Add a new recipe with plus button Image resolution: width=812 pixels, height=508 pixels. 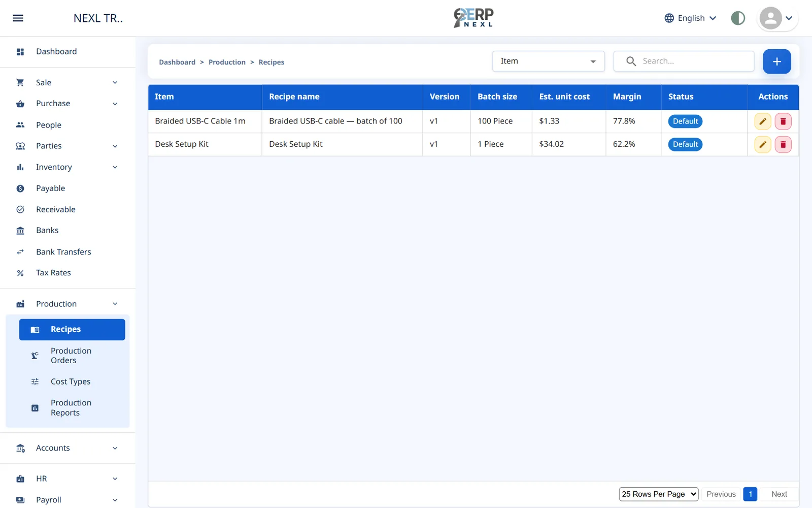[x=776, y=61]
